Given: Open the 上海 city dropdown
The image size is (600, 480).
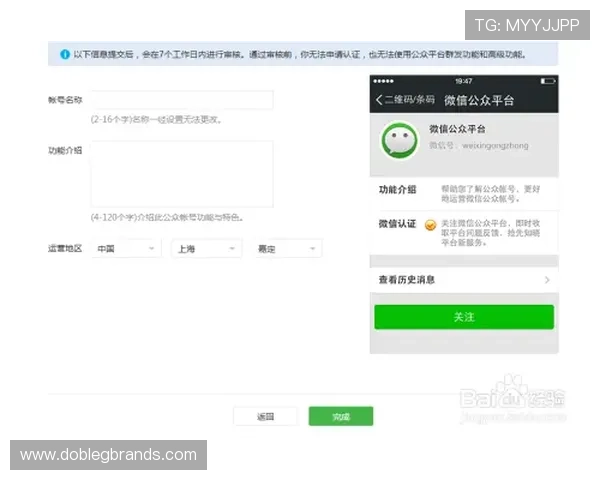Looking at the screenshot, I should tap(206, 248).
